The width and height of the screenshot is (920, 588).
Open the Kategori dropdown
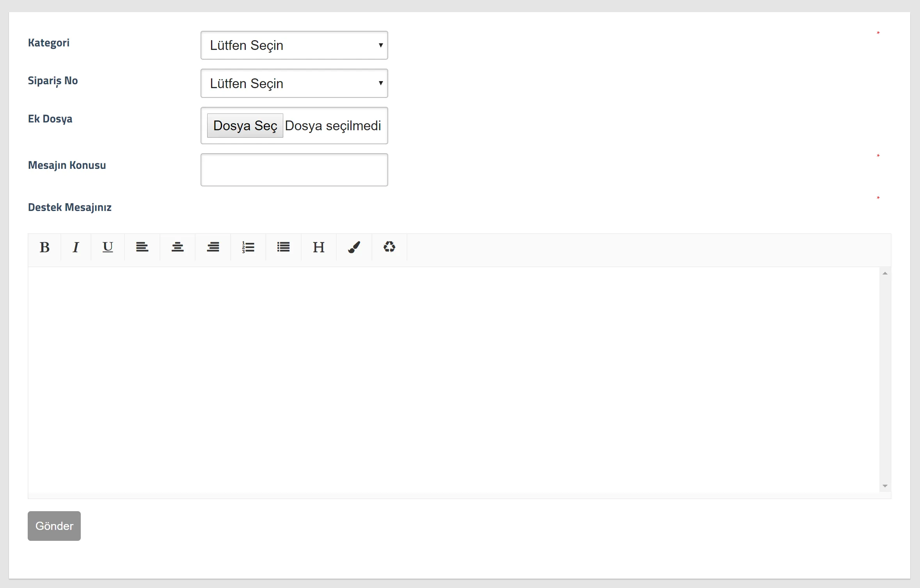[294, 45]
